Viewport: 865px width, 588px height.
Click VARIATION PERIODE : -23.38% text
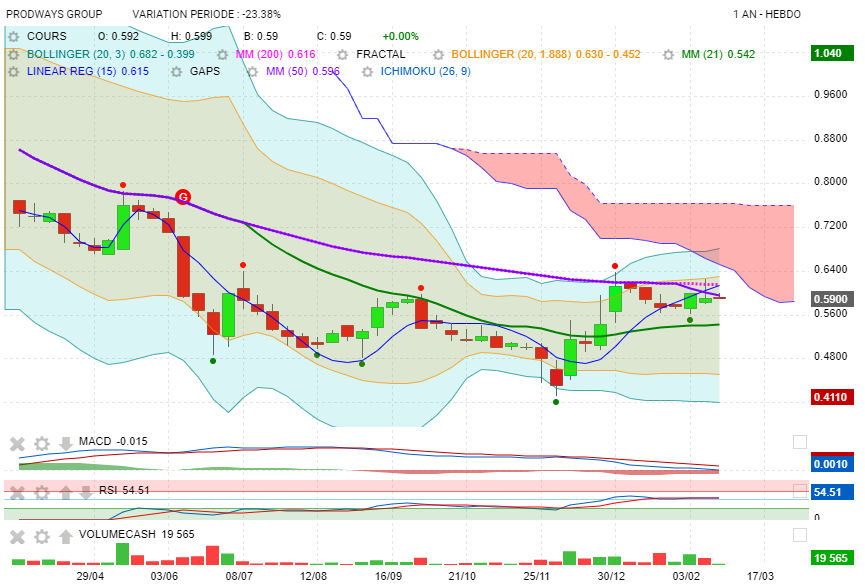pos(206,14)
